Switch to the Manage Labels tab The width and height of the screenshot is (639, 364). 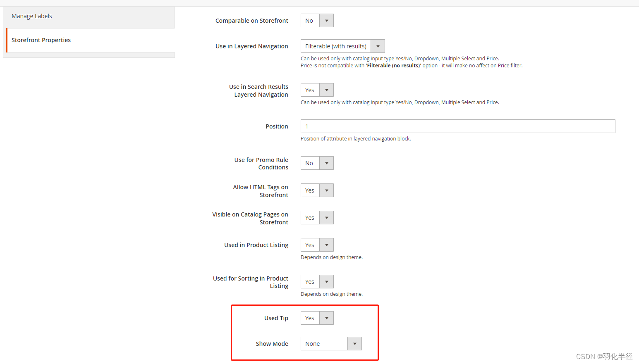pyautogui.click(x=32, y=16)
